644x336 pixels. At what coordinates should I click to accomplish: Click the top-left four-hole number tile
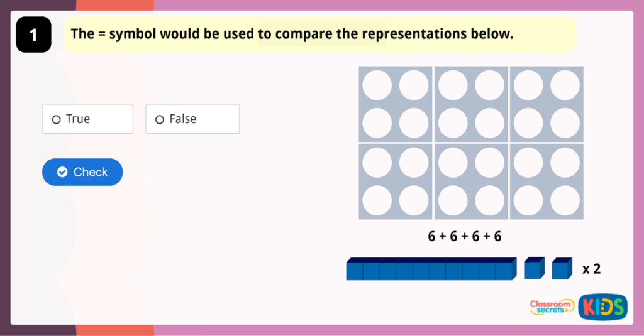tap(395, 104)
